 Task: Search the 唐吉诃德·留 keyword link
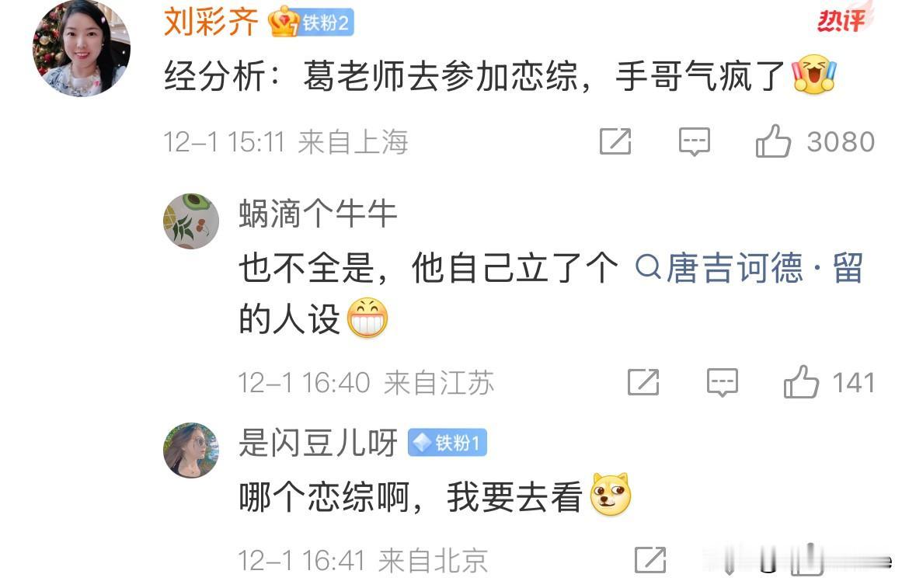point(749,268)
